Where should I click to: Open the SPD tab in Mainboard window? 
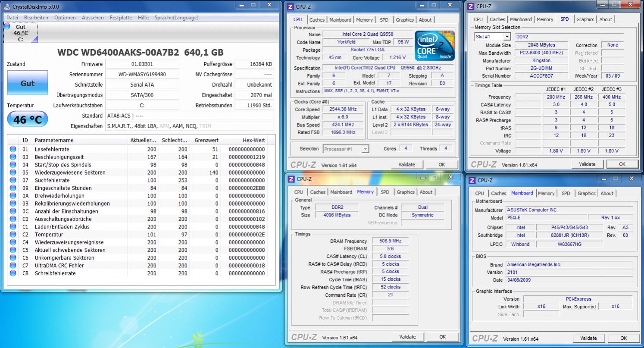(566, 194)
